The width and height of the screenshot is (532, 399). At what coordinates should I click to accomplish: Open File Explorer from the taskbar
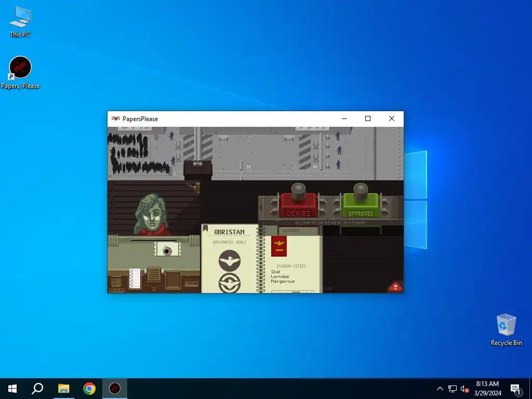[63, 389]
